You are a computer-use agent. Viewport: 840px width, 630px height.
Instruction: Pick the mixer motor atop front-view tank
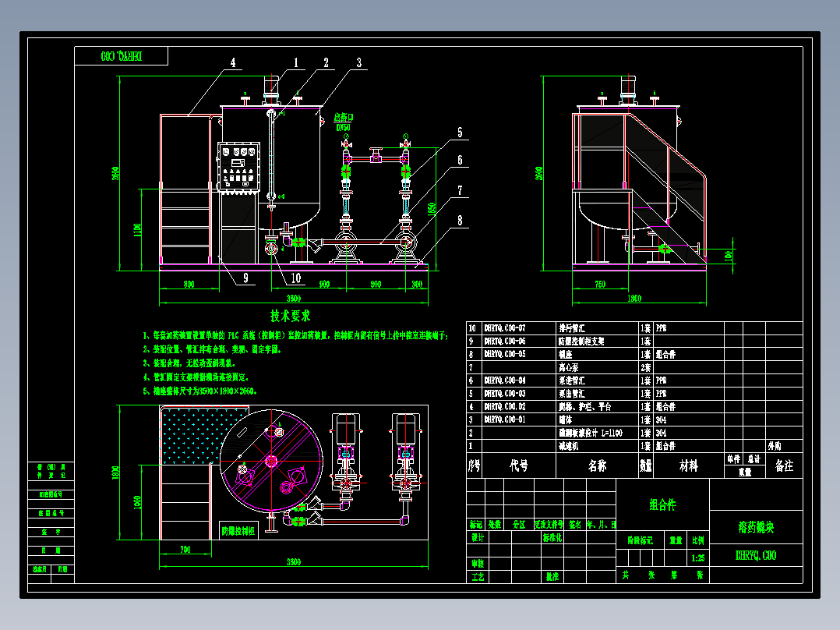[x=271, y=90]
